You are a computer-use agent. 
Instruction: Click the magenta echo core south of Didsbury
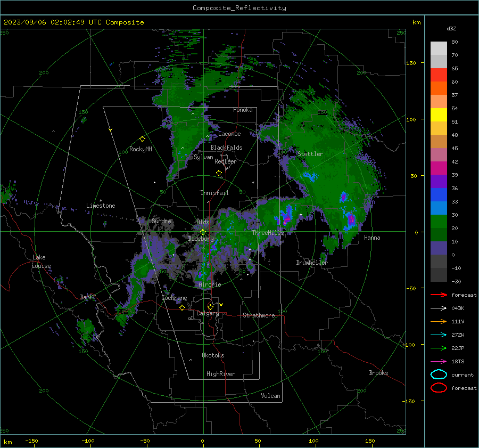point(214,247)
